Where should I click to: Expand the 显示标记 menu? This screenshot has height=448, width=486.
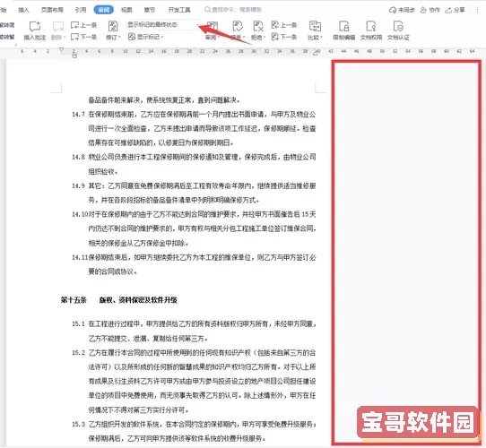(146, 37)
